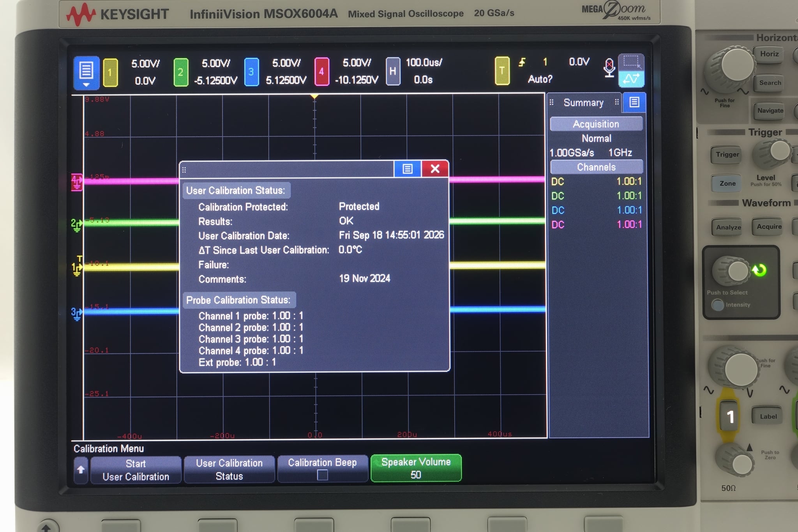The width and height of the screenshot is (798, 532).
Task: Open the Summary sidebar menu icon
Action: pos(634,103)
